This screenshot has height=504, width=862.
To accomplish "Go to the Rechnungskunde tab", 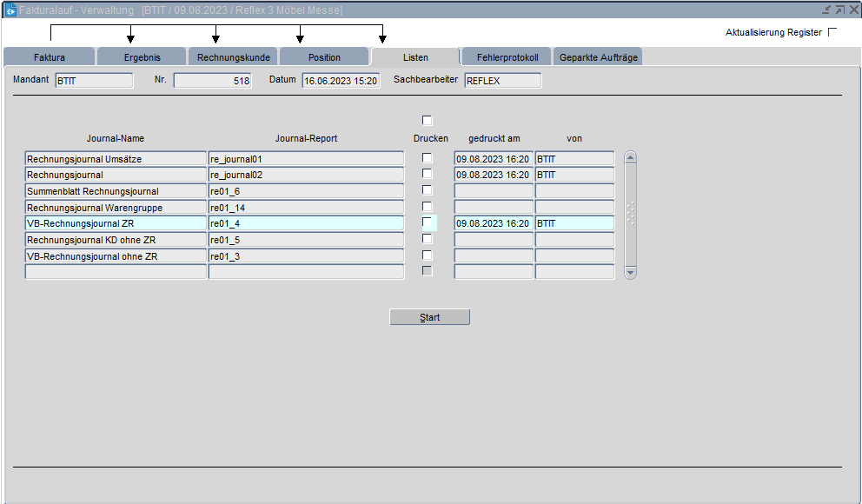I will pos(234,57).
